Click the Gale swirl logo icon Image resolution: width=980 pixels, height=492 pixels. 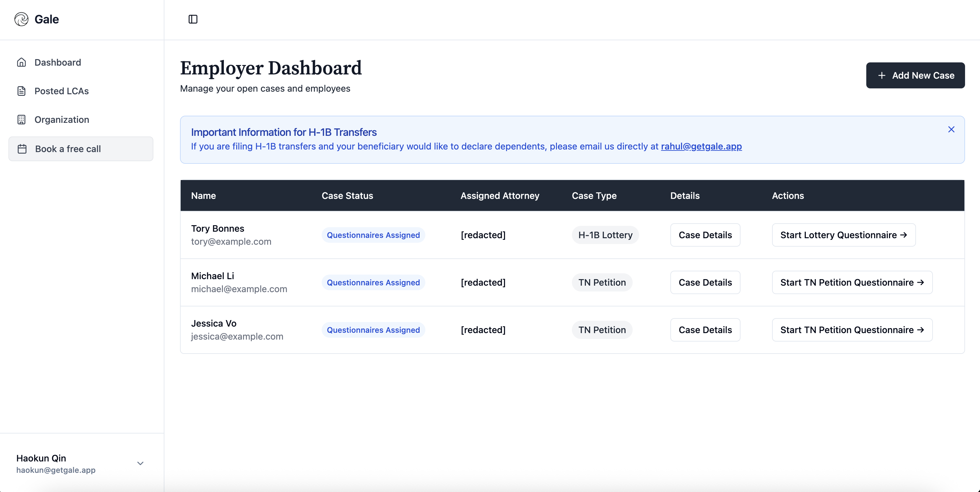pyautogui.click(x=21, y=19)
